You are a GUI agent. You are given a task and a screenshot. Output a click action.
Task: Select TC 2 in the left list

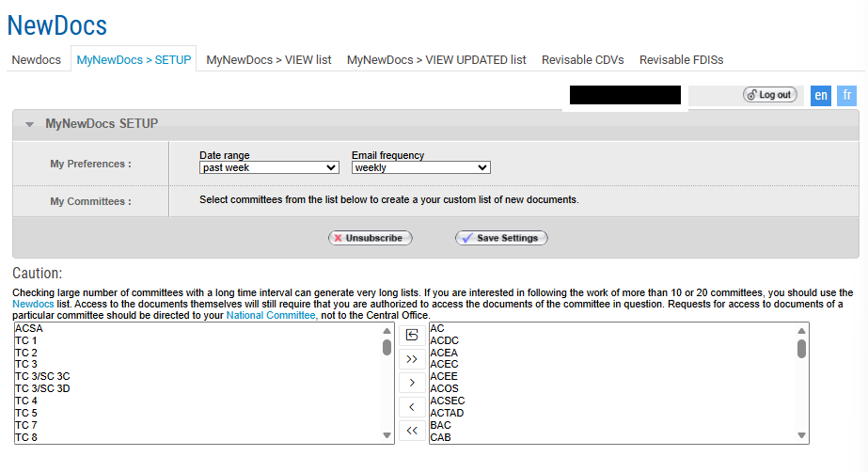(198, 353)
